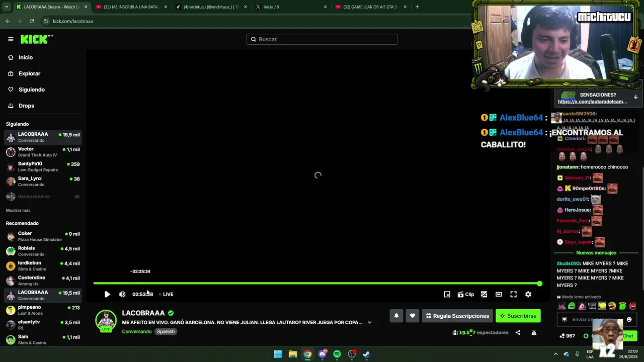This screenshot has height=362, width=644.
Task: Open Vector's channel in Siguiendo list
Action: [x=43, y=152]
